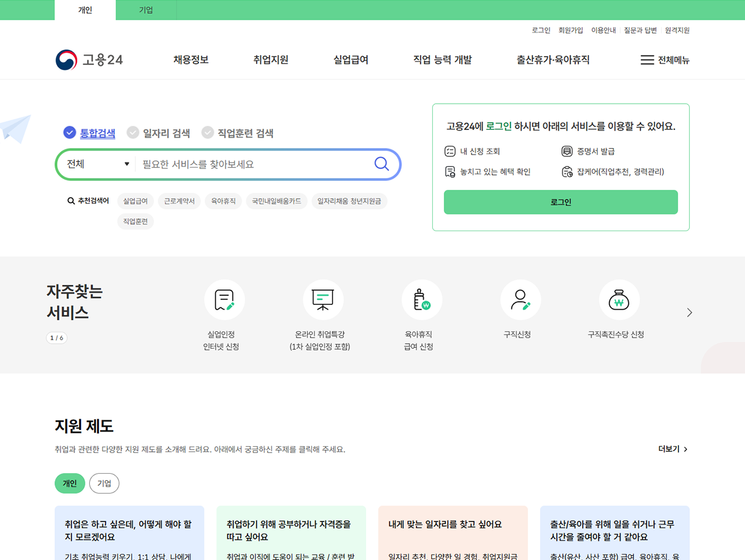Screen dimensions: 745x560
Task: Open the 전체메뉴 hamburger menu
Action: 665,60
